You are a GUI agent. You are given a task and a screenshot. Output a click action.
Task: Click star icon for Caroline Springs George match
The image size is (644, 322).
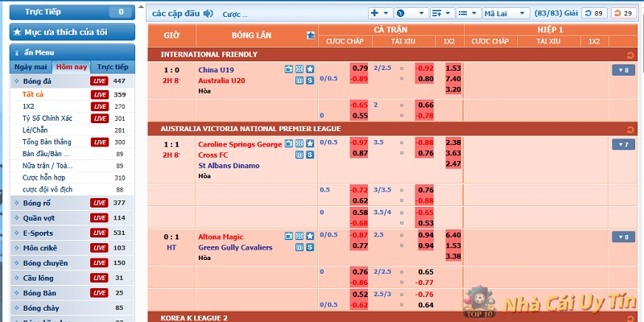coord(310,144)
